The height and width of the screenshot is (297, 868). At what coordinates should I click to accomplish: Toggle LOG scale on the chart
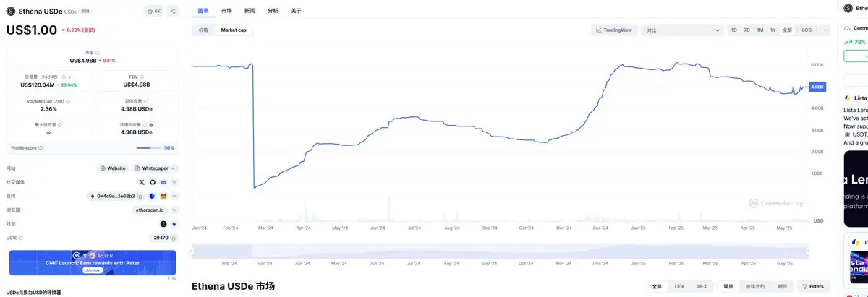pyautogui.click(x=807, y=30)
